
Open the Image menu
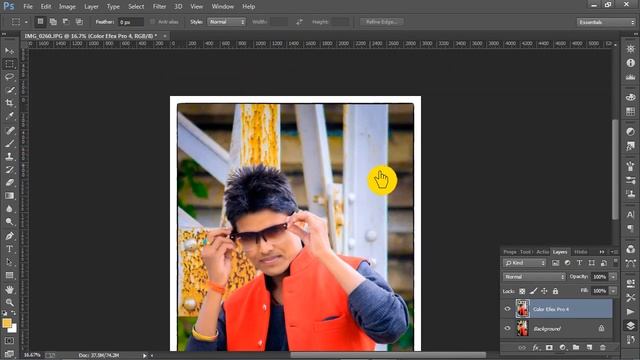tap(67, 7)
